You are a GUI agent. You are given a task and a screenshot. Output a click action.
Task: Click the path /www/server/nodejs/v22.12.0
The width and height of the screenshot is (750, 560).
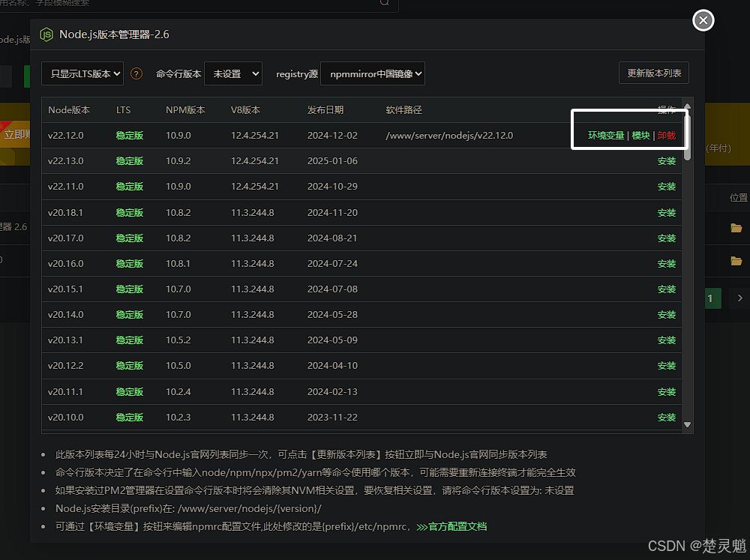449,136
